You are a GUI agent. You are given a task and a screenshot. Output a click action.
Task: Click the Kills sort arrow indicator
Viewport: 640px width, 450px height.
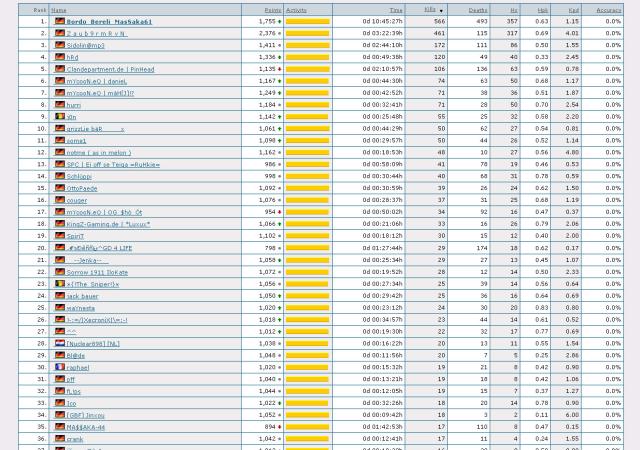(441, 10)
